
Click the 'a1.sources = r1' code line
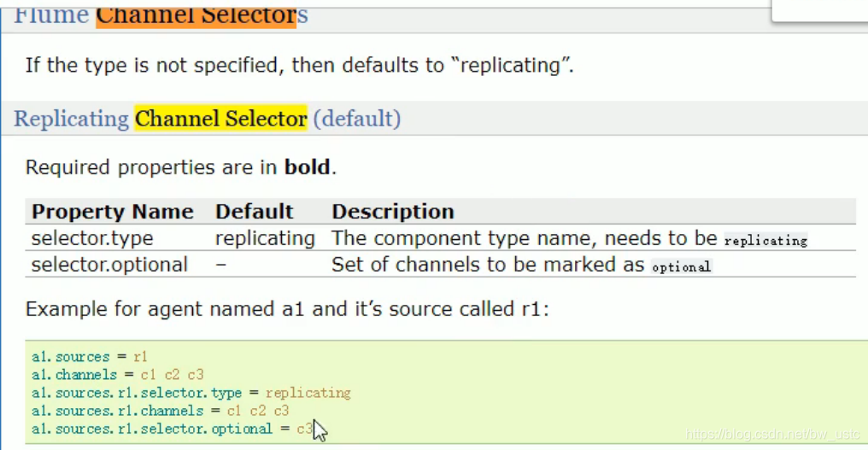click(89, 356)
